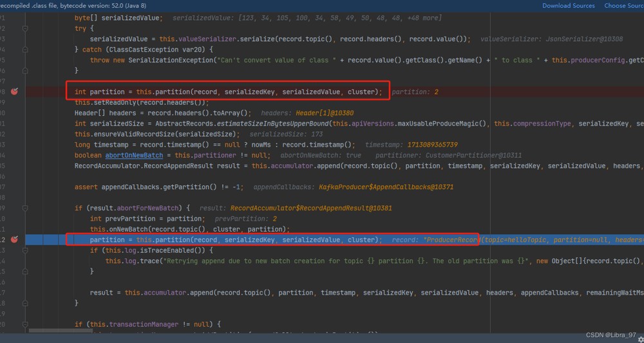644x343 pixels.
Task: Open the abortOnNewBatch variable link
Action: tap(135, 155)
